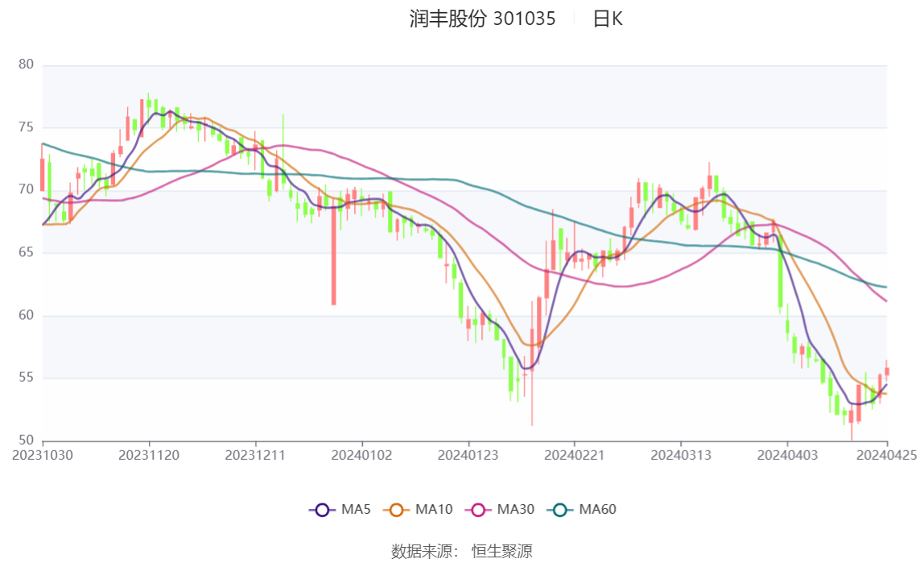Jump to the 20240221 date label
This screenshot has width=924, height=563.
pyautogui.click(x=575, y=455)
